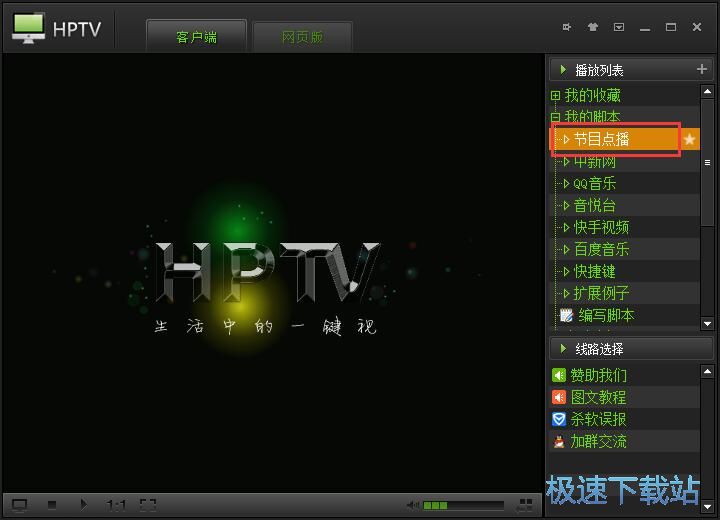
Task: Minimize the HPTV window
Action: 645,28
